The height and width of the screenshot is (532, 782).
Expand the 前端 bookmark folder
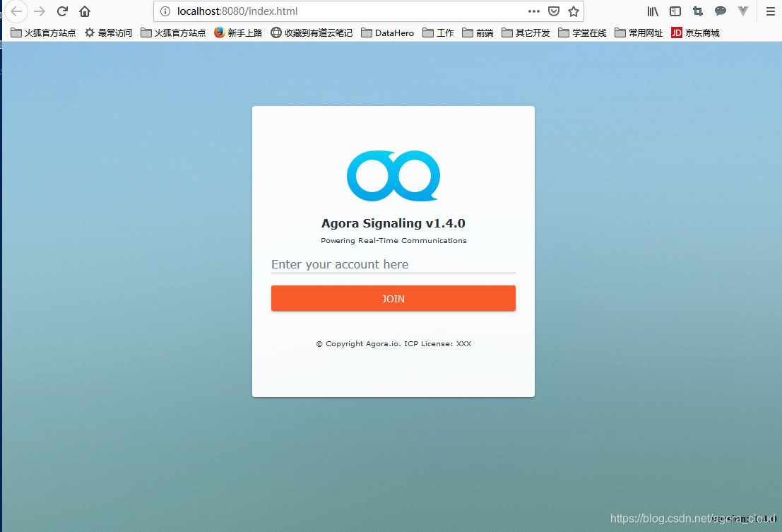click(x=478, y=33)
